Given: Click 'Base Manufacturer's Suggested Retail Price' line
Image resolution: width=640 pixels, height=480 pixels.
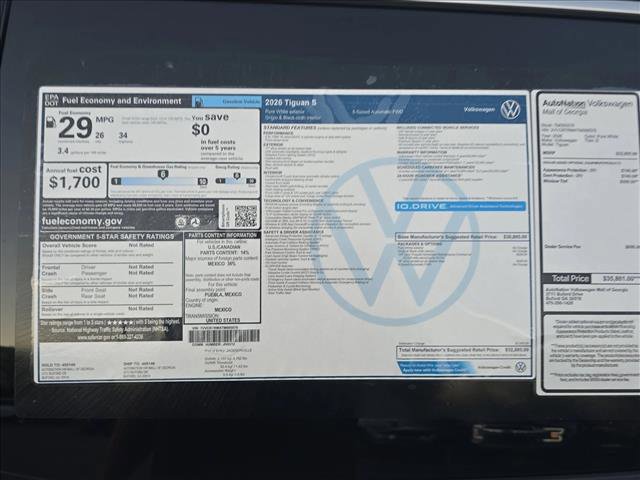Looking at the screenshot, I should [462, 237].
